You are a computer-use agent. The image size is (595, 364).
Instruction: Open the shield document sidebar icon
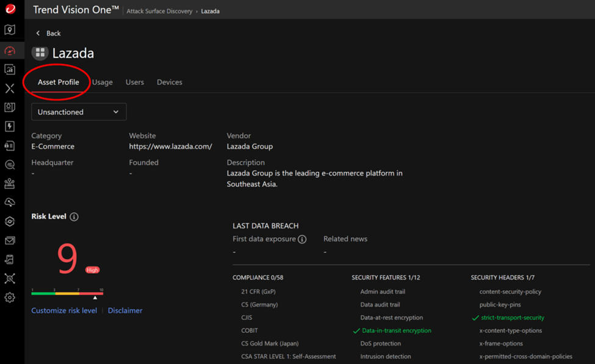[x=10, y=107]
